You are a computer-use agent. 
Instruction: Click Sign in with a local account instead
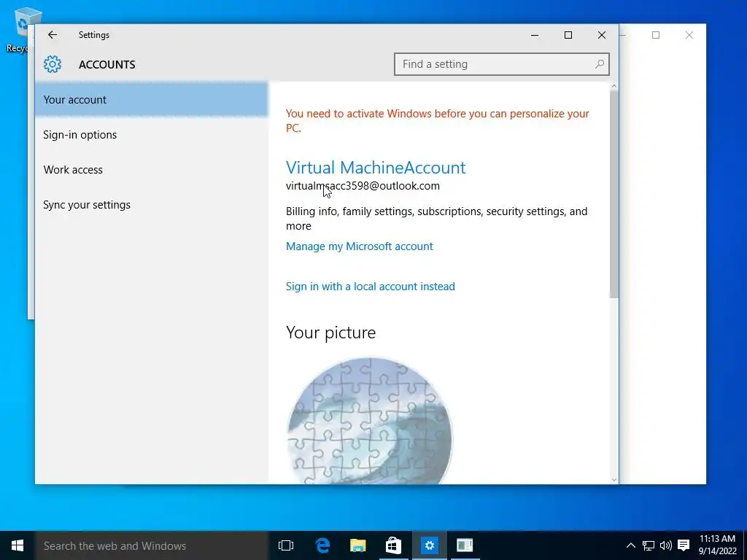[370, 286]
